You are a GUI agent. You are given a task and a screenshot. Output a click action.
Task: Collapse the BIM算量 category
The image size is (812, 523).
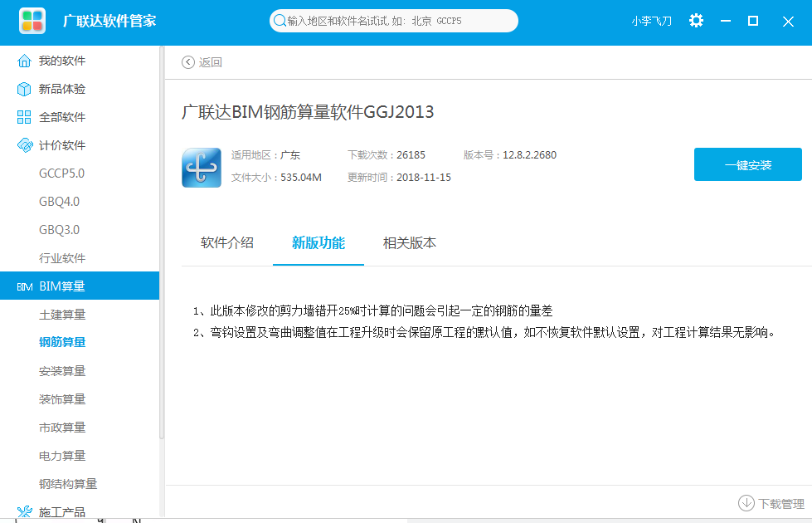point(80,286)
